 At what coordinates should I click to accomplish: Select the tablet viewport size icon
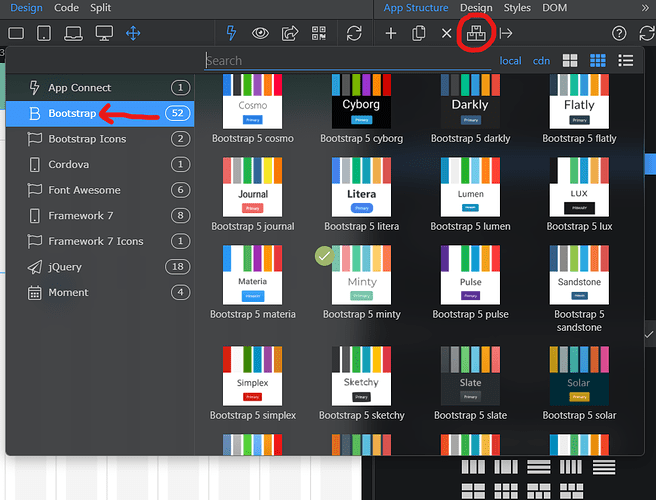(44, 33)
